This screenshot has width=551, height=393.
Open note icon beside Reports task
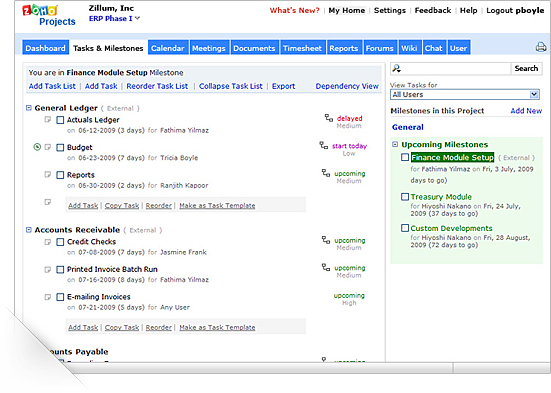pyautogui.click(x=48, y=174)
